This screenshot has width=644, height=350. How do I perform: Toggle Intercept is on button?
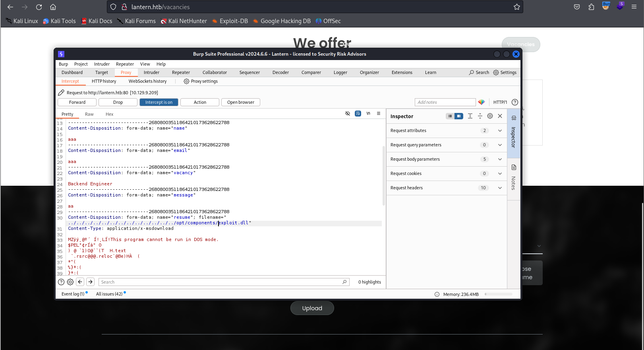159,102
